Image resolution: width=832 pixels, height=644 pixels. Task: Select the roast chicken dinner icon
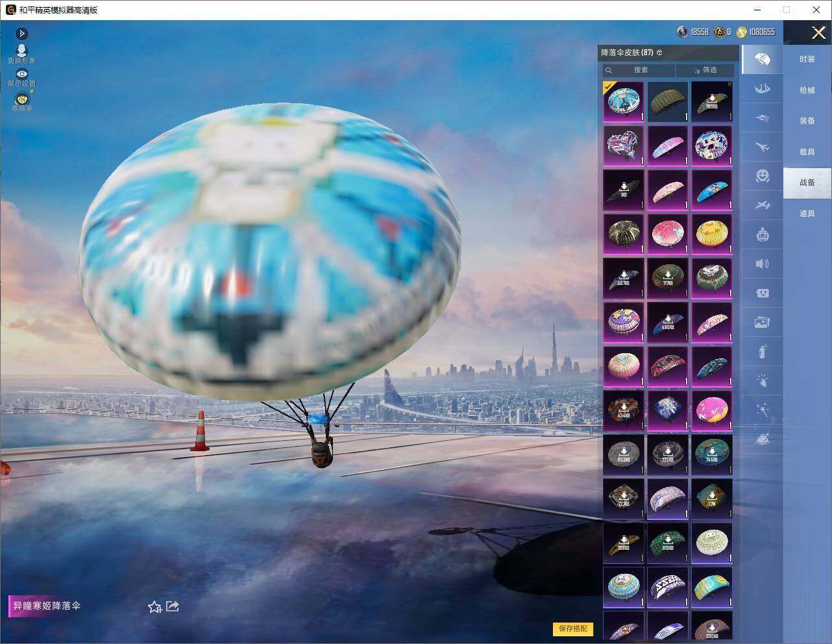coord(763,440)
